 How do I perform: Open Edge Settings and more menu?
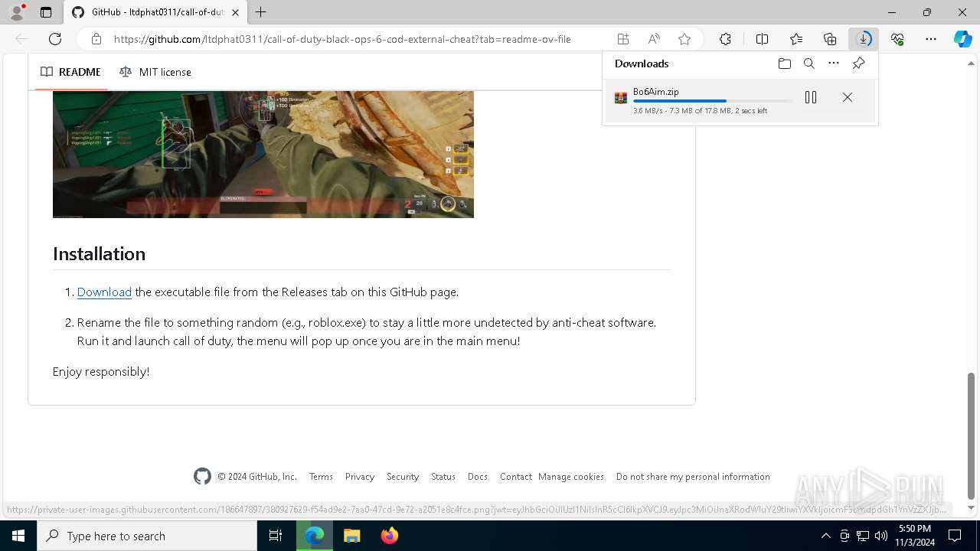(x=931, y=39)
